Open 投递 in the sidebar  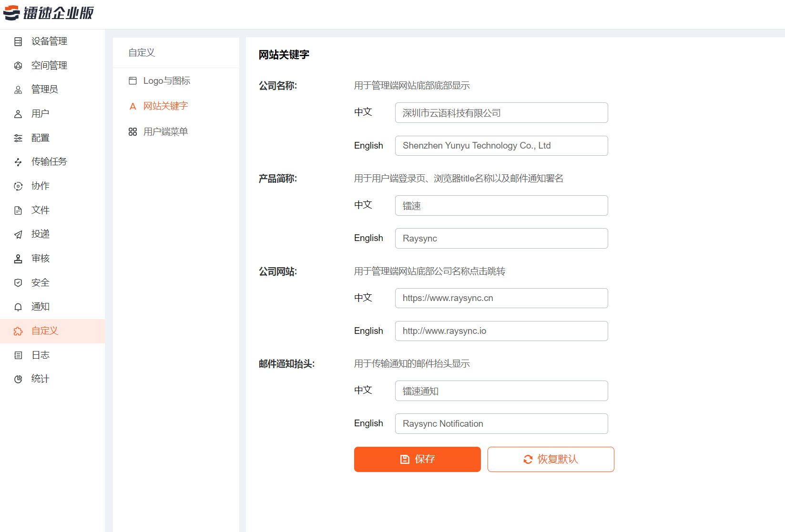click(x=52, y=234)
